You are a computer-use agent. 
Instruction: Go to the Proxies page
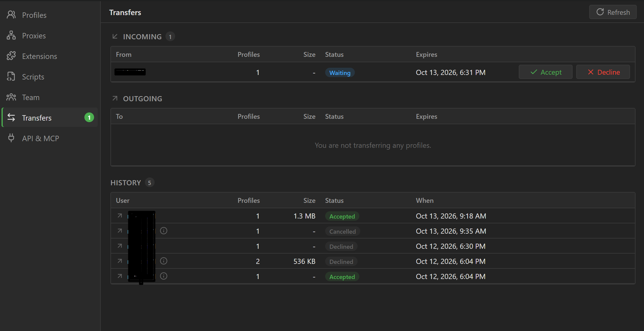tap(50, 35)
